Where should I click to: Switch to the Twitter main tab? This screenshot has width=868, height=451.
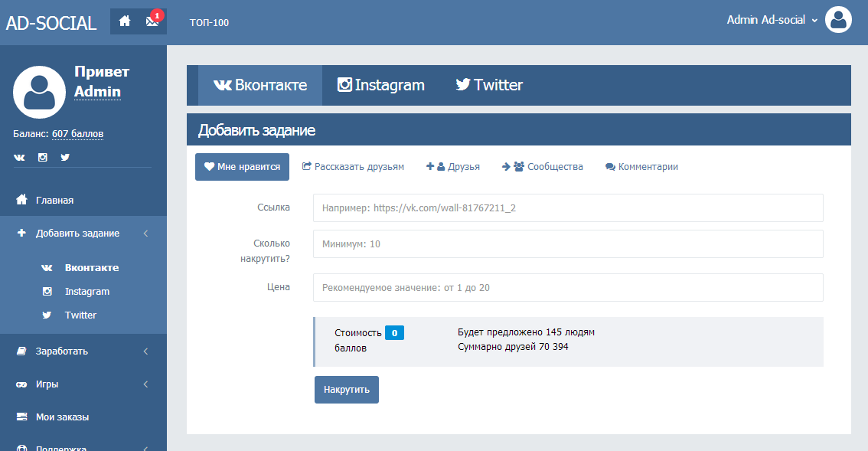(489, 85)
